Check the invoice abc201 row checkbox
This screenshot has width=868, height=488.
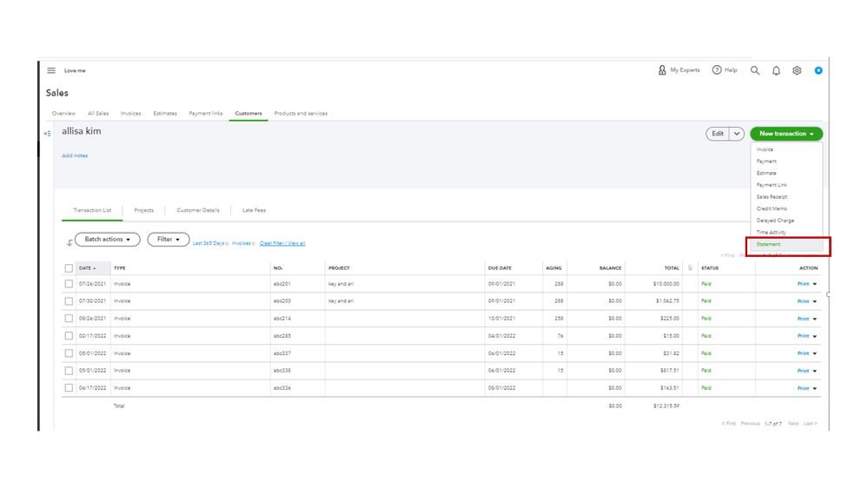click(x=69, y=284)
